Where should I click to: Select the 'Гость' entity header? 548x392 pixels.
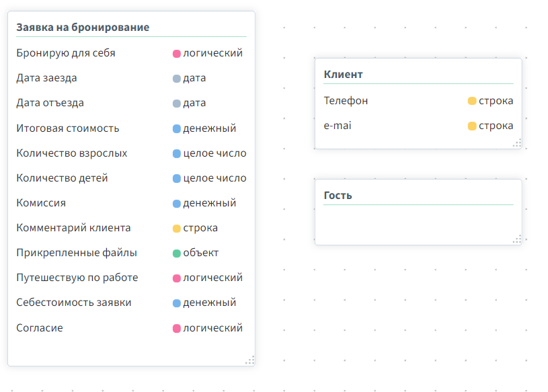point(338,196)
